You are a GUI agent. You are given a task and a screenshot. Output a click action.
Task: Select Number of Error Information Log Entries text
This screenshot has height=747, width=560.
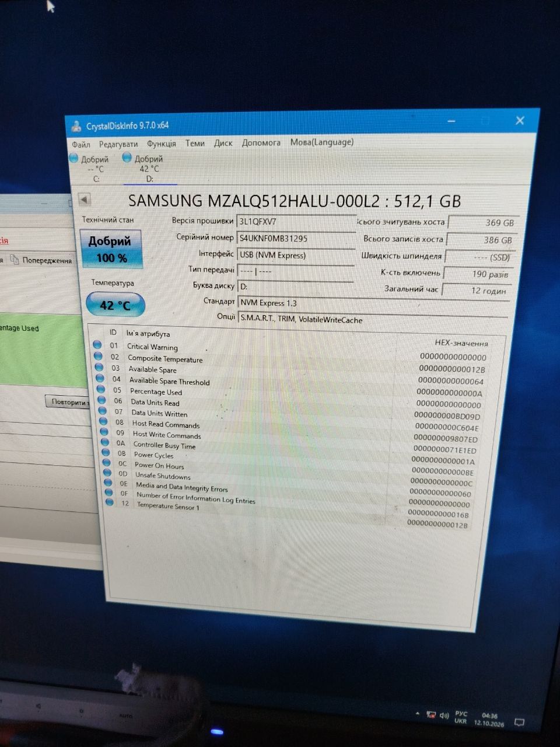(195, 497)
